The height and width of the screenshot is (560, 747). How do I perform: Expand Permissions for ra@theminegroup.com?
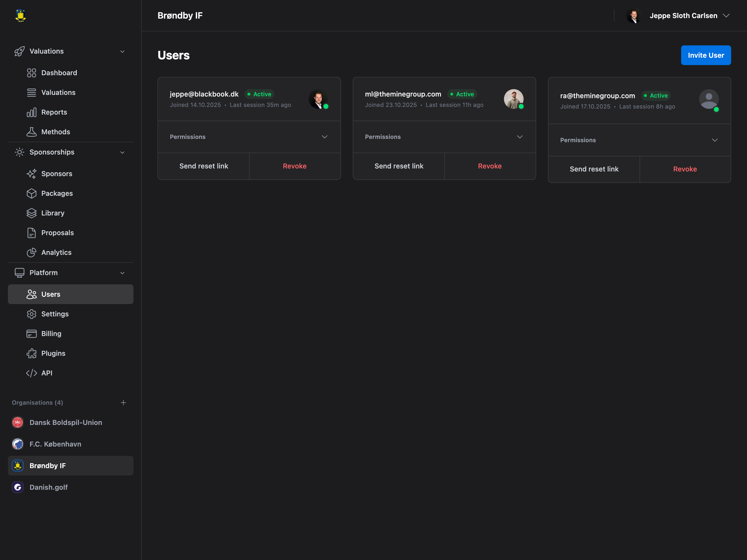pos(714,140)
